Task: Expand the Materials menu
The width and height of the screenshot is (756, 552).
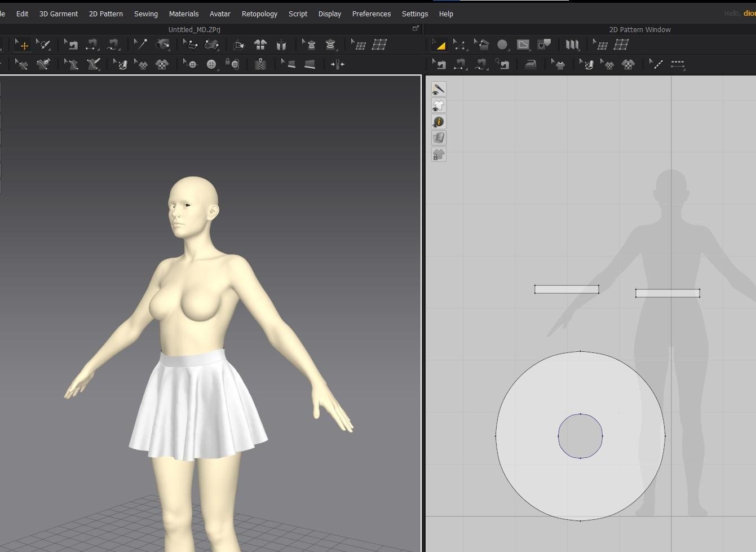Action: (x=184, y=14)
